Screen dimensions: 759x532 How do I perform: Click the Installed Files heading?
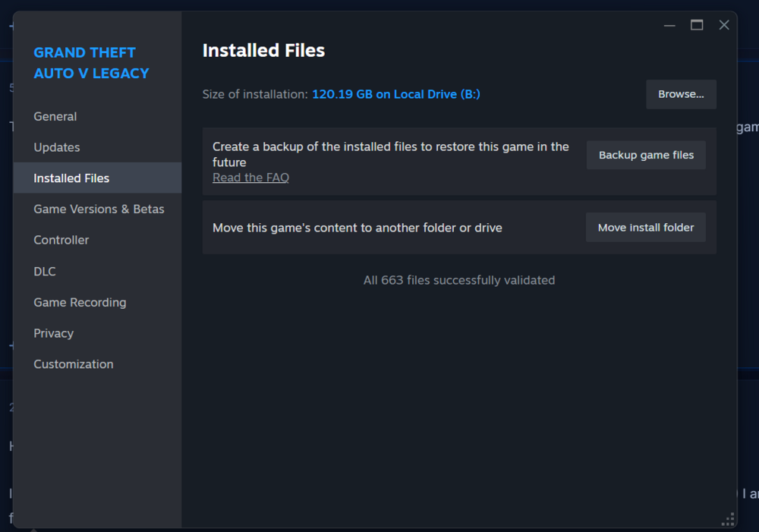(263, 50)
